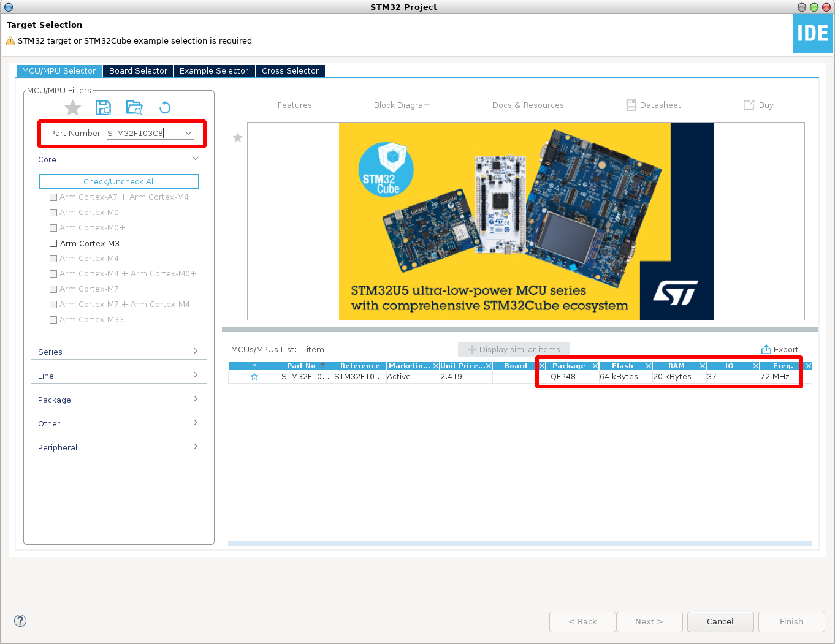Switch to the Board Selector tab
Viewport: 835px width, 644px height.
coord(138,70)
